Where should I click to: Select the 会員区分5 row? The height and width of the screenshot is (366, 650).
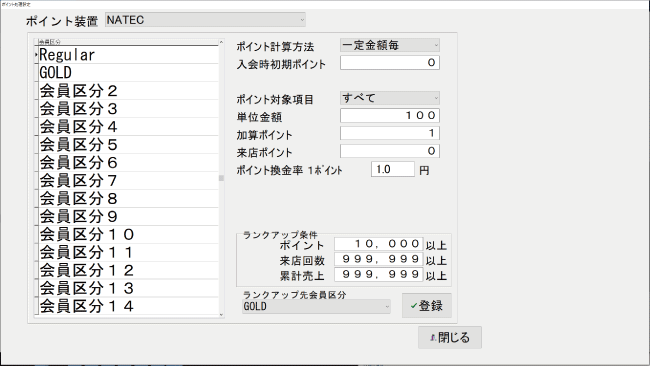coord(129,145)
